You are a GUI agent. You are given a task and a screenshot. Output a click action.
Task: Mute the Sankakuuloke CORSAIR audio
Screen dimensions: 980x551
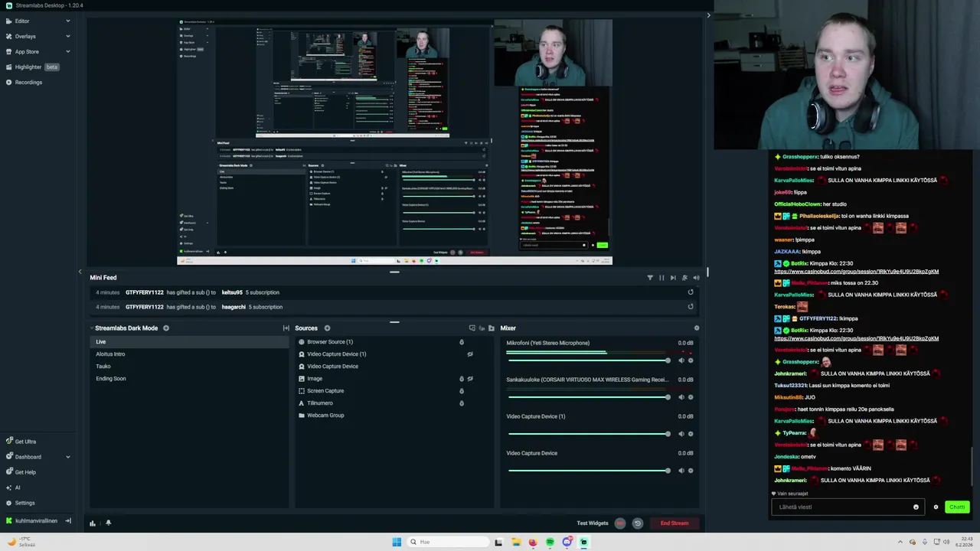(681, 397)
